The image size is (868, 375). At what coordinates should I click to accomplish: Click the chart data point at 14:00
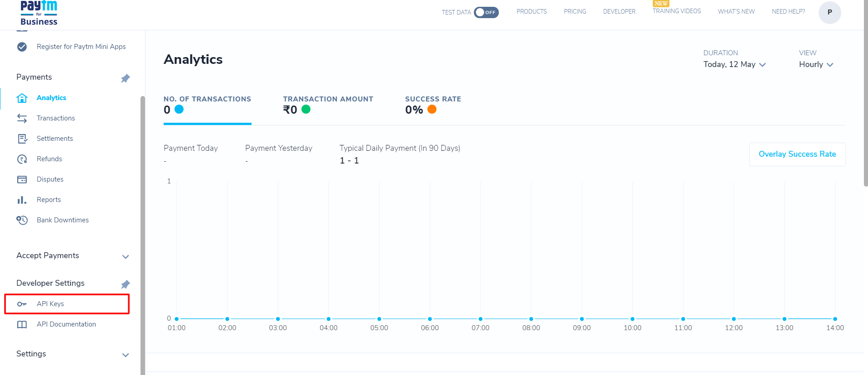[x=835, y=319]
